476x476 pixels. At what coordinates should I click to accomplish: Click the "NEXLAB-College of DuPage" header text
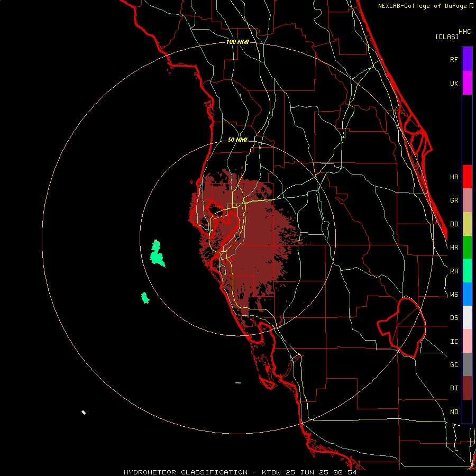click(422, 6)
